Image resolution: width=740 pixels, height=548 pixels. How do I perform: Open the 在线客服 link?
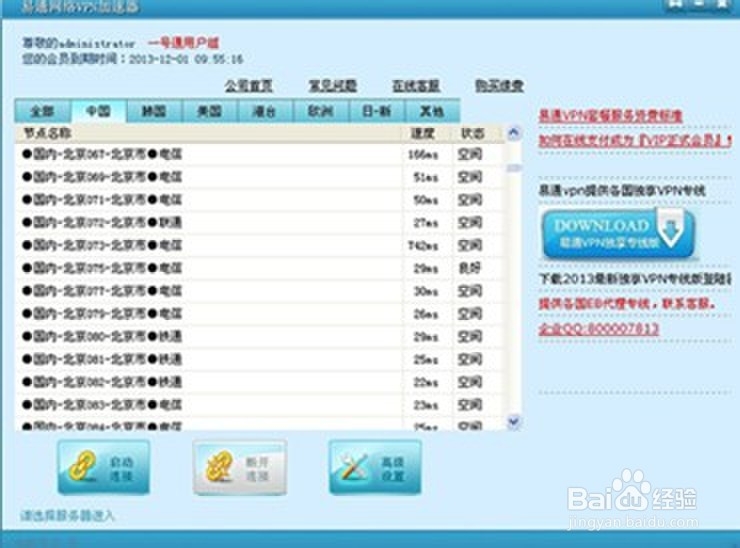tap(416, 85)
